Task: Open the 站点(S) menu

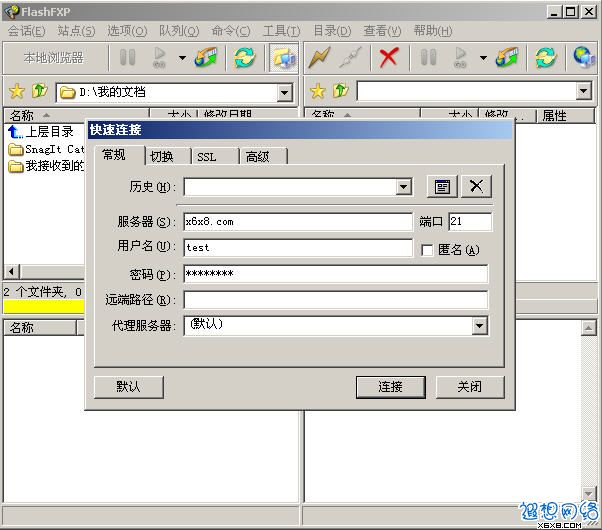Action: coord(76,31)
